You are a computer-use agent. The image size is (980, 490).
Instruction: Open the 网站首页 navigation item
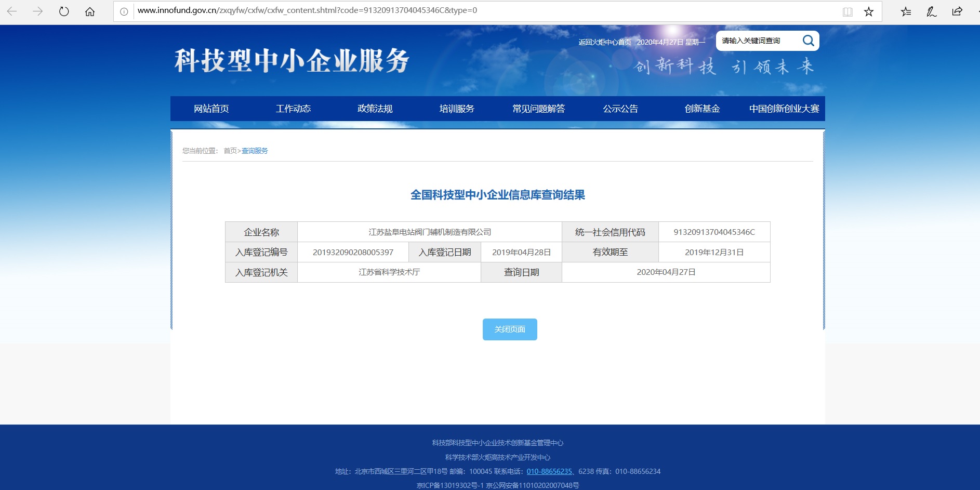coord(211,109)
